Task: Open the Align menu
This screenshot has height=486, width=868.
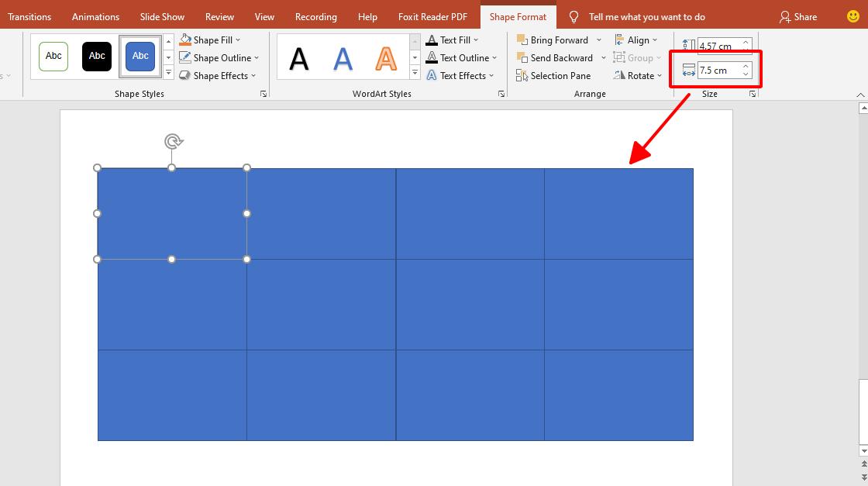Action: 636,40
